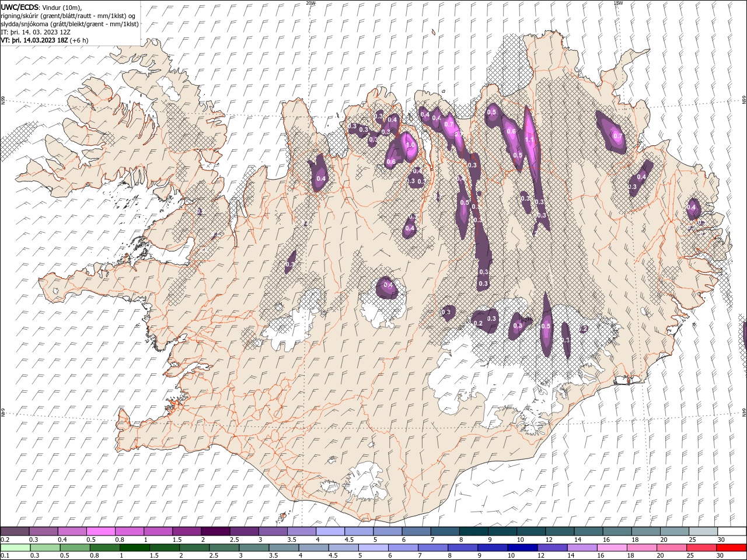
Task: Click the 1.5 label on the bottom scale
Action: tap(154, 556)
